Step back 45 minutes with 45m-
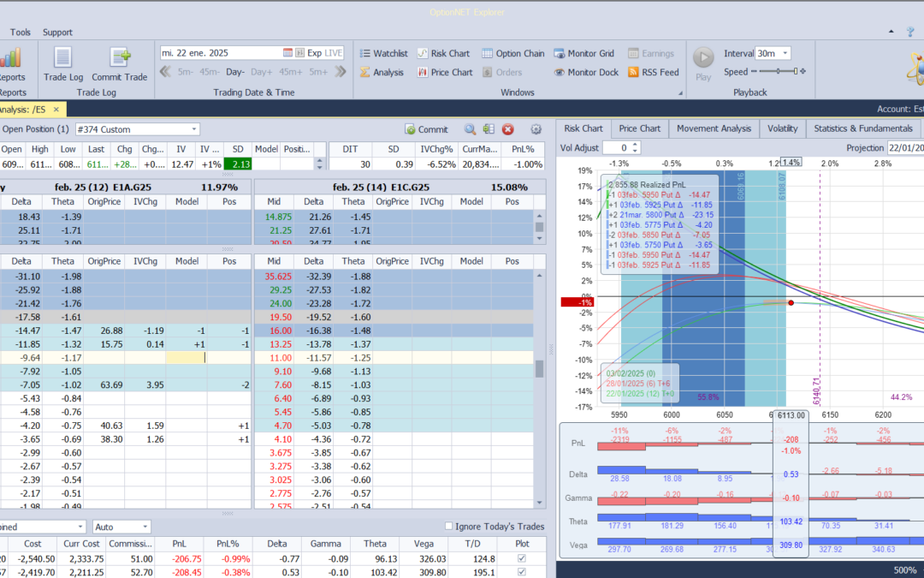Viewport: 924px width, 578px height. tap(209, 72)
